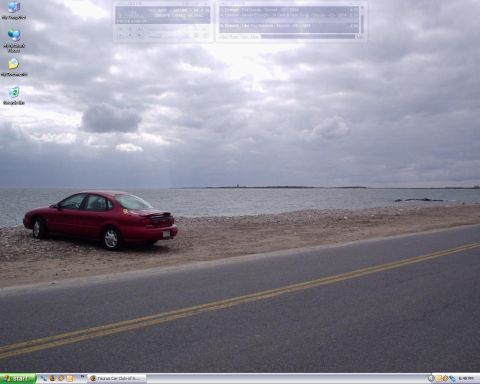Select the My Documents desktop icon

tap(14, 67)
